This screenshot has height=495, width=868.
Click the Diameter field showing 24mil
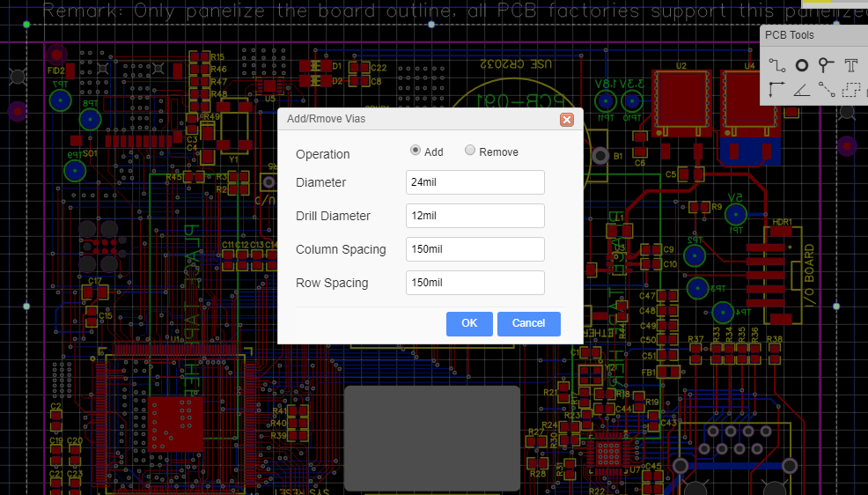point(475,182)
